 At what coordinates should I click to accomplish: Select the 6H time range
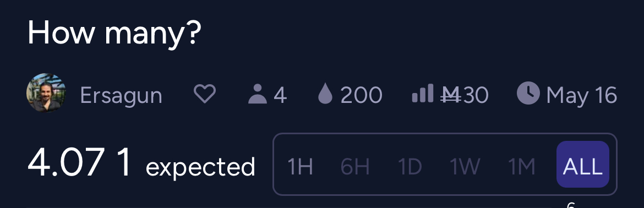[355, 167]
